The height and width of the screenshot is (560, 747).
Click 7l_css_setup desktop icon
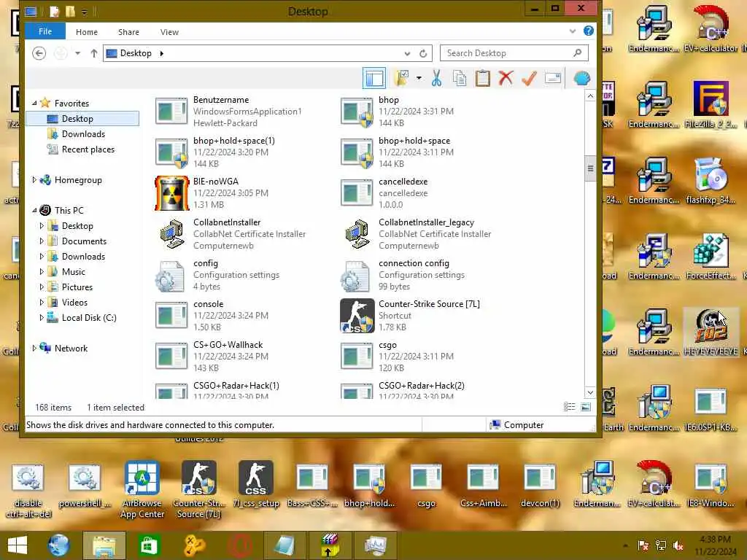[x=256, y=484]
